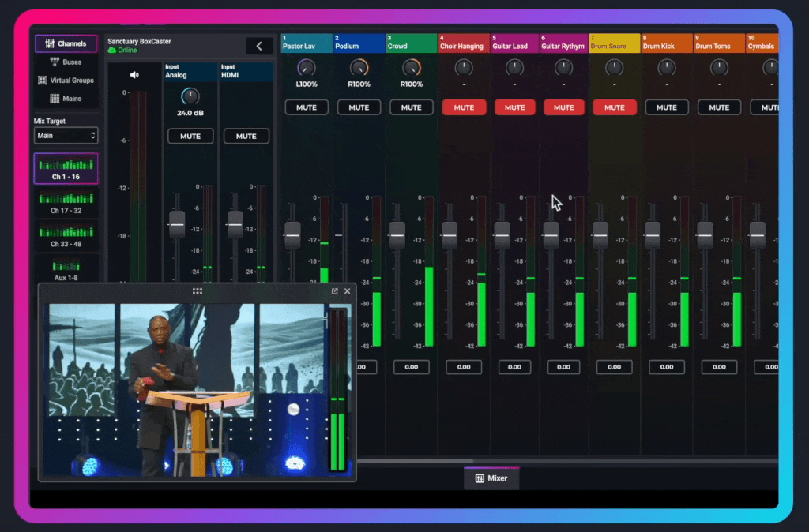Click the speaker icon above the master meter
Viewport: 809px width, 532px height.
[134, 75]
